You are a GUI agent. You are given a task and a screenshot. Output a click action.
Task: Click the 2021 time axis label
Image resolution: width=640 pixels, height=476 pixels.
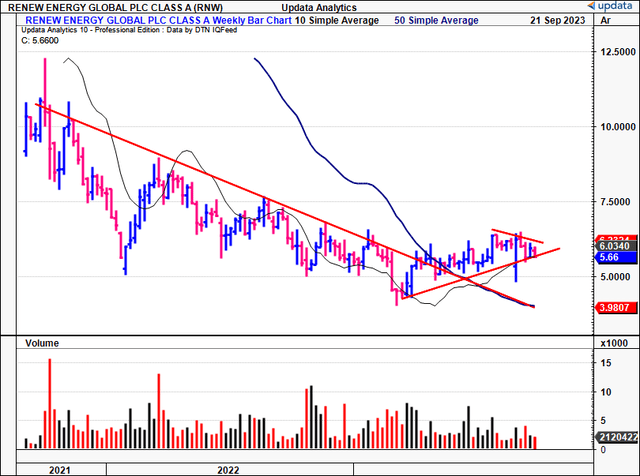(60, 470)
